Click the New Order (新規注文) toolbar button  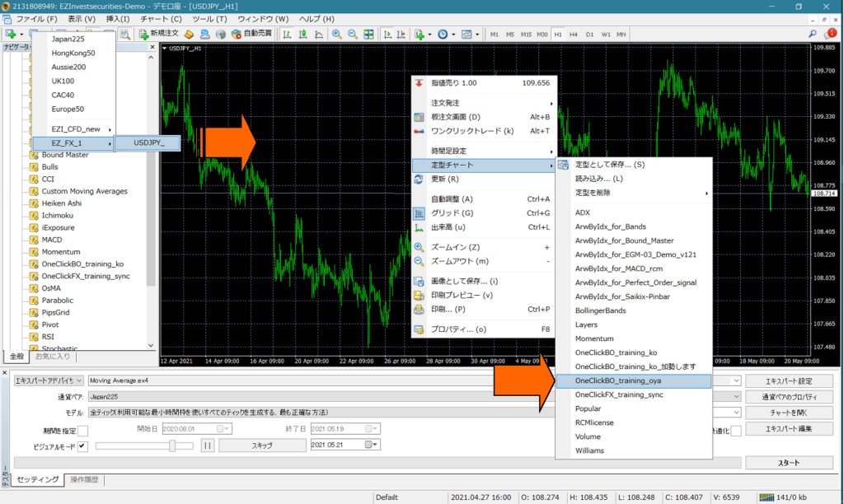tap(157, 35)
